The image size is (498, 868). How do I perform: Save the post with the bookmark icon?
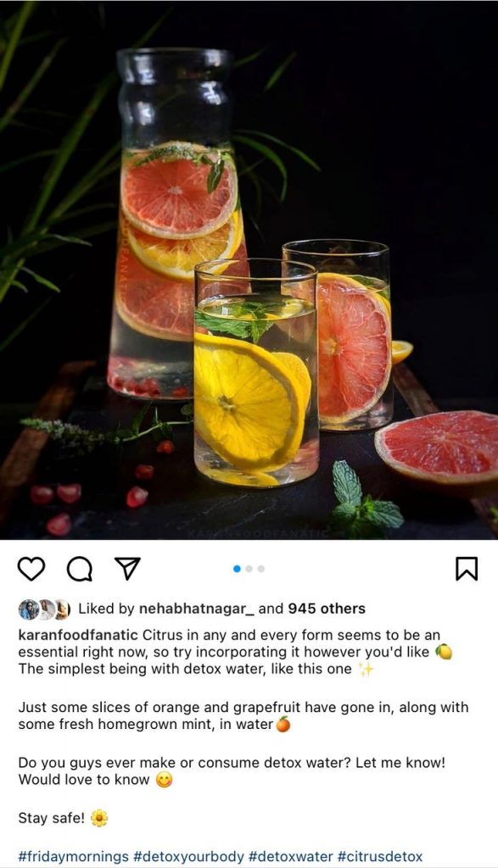click(467, 569)
